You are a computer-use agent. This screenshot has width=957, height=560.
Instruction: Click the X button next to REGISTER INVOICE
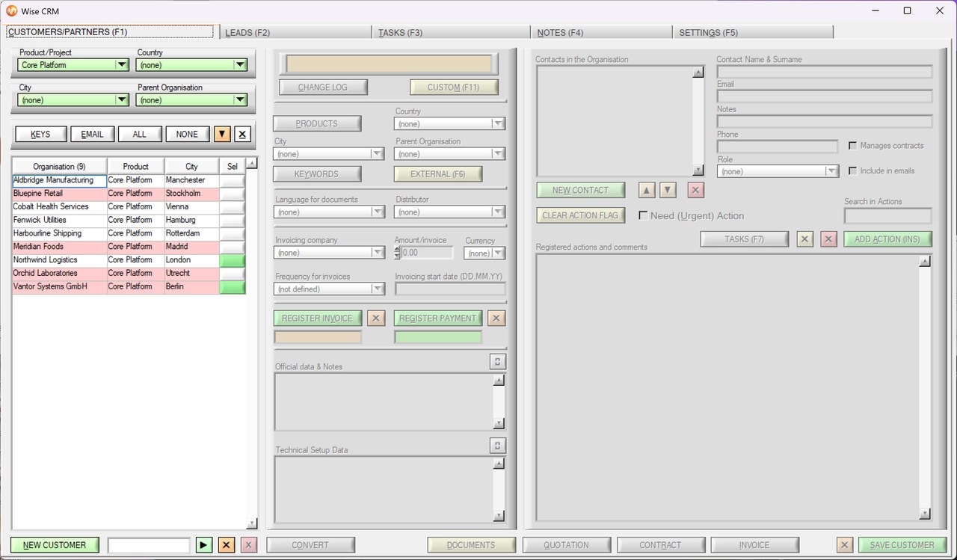coord(376,319)
